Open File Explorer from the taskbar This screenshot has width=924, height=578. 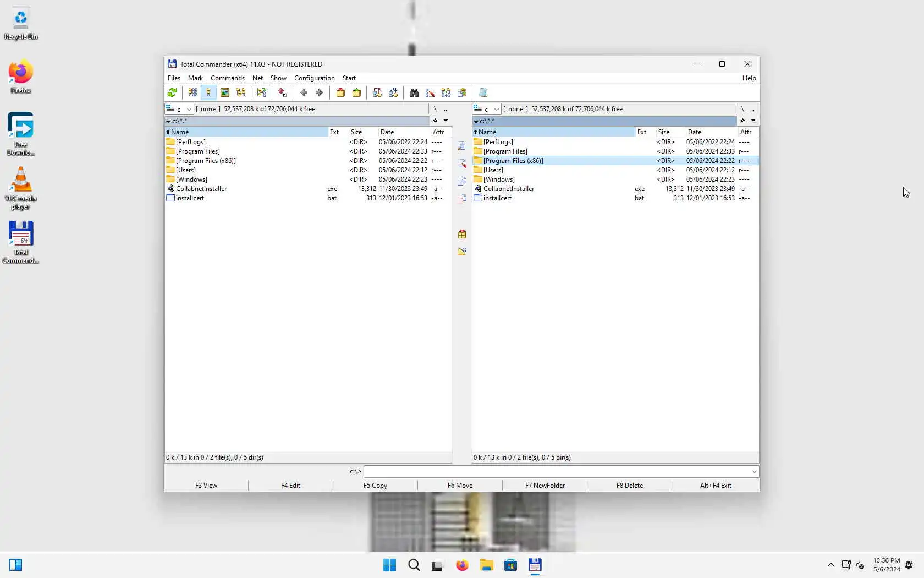pyautogui.click(x=486, y=565)
